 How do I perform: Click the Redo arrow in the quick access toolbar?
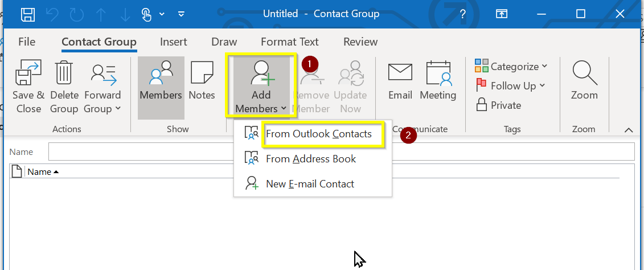(x=76, y=14)
